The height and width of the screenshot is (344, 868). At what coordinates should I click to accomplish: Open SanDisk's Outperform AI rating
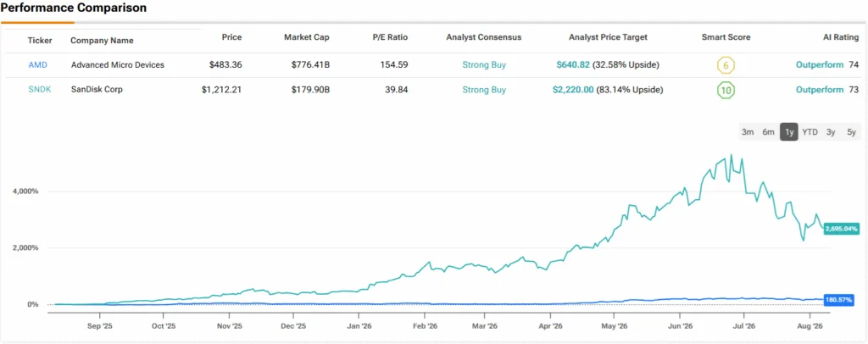click(x=820, y=89)
